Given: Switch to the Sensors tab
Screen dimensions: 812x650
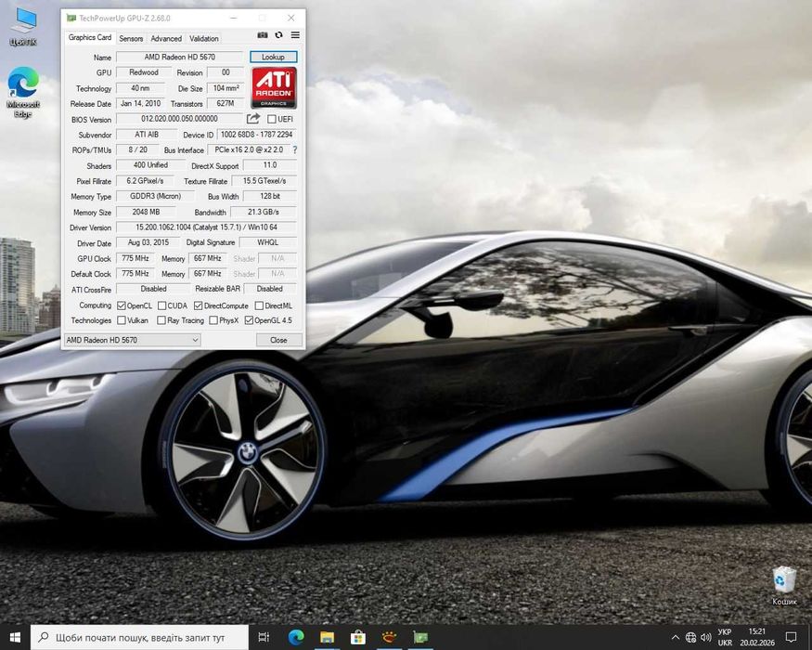Looking at the screenshot, I should (131, 38).
